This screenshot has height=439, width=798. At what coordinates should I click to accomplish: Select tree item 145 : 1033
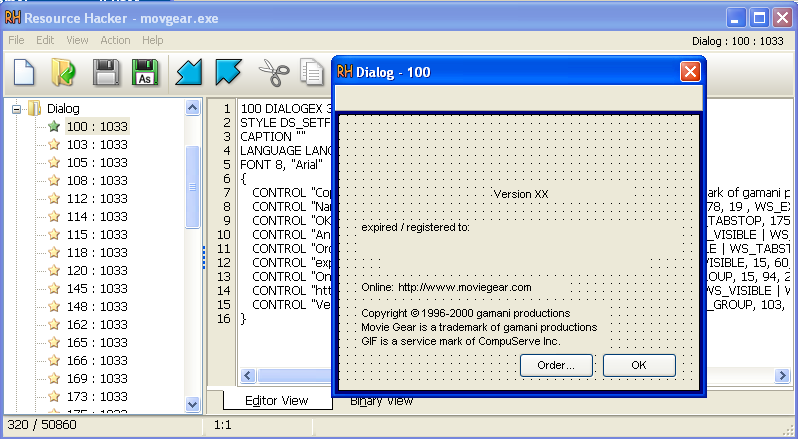[97, 288]
